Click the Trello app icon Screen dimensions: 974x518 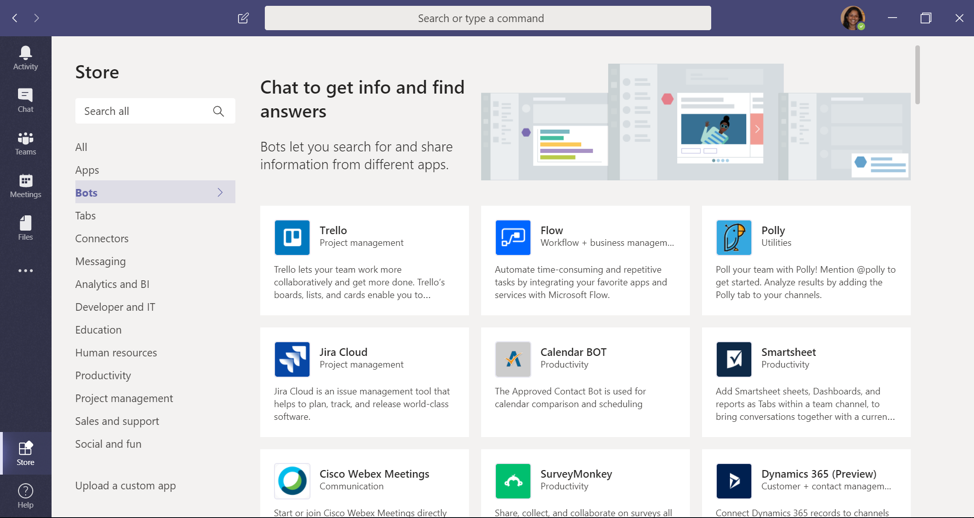pos(292,237)
